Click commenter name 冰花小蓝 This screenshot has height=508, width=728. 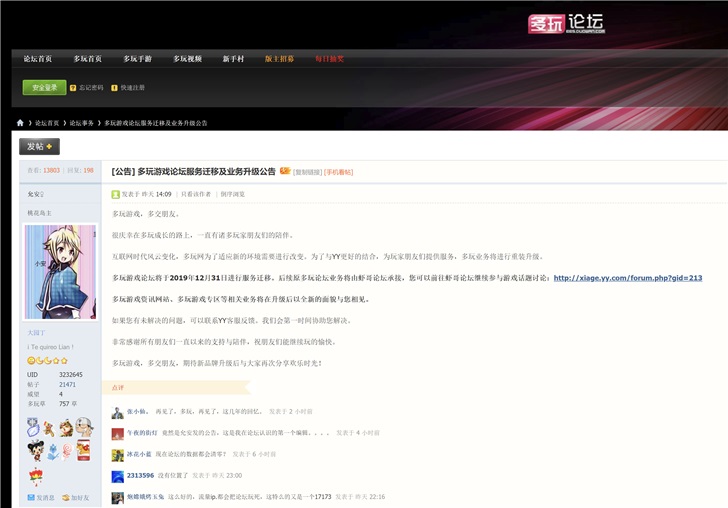pos(139,454)
